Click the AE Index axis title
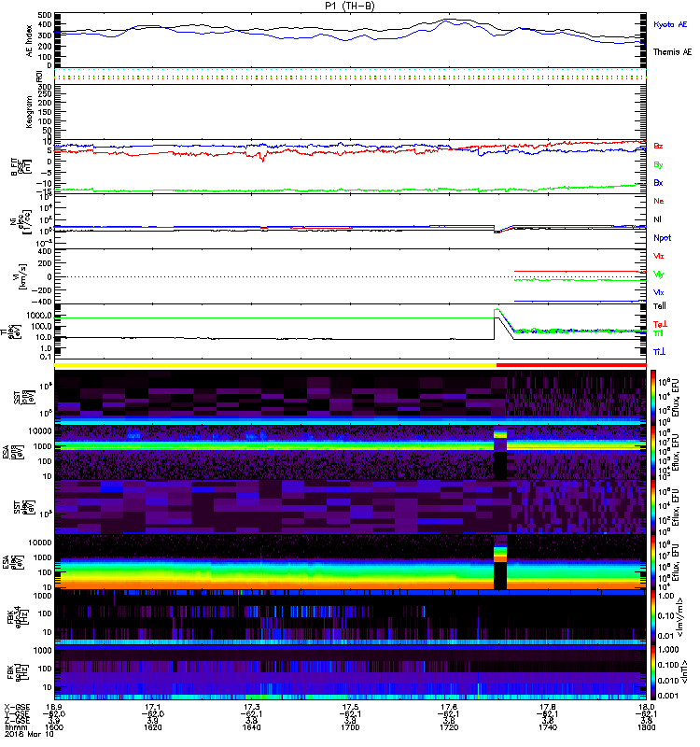Image resolution: width=700 pixels, height=747 pixels. [x=30, y=41]
